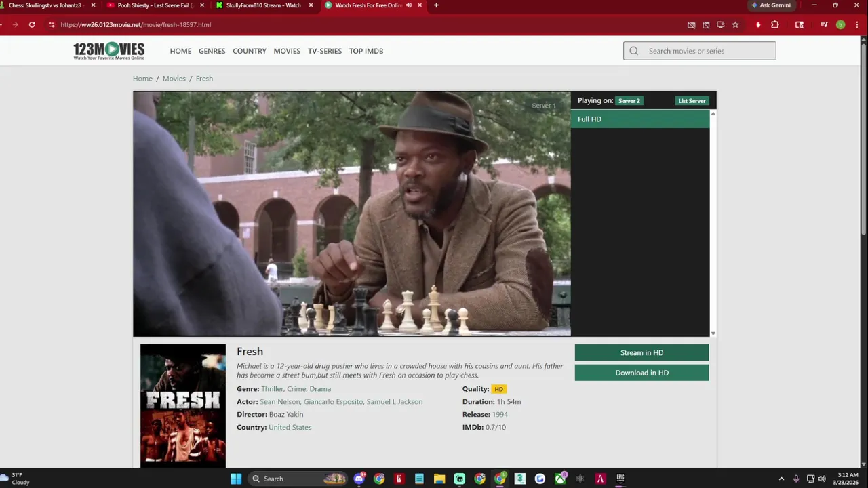Open TOP IMDB in the navigation
The image size is (868, 488).
coord(366,51)
